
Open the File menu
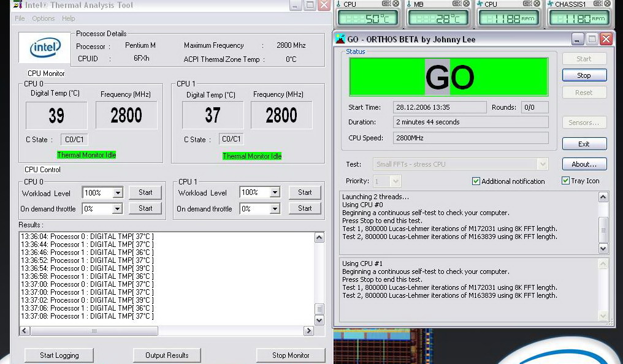click(x=20, y=18)
